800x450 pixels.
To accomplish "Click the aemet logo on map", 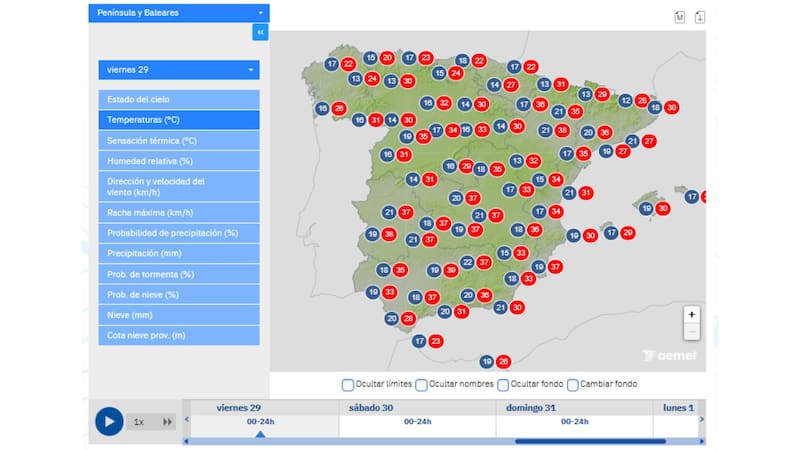I will coord(669,356).
